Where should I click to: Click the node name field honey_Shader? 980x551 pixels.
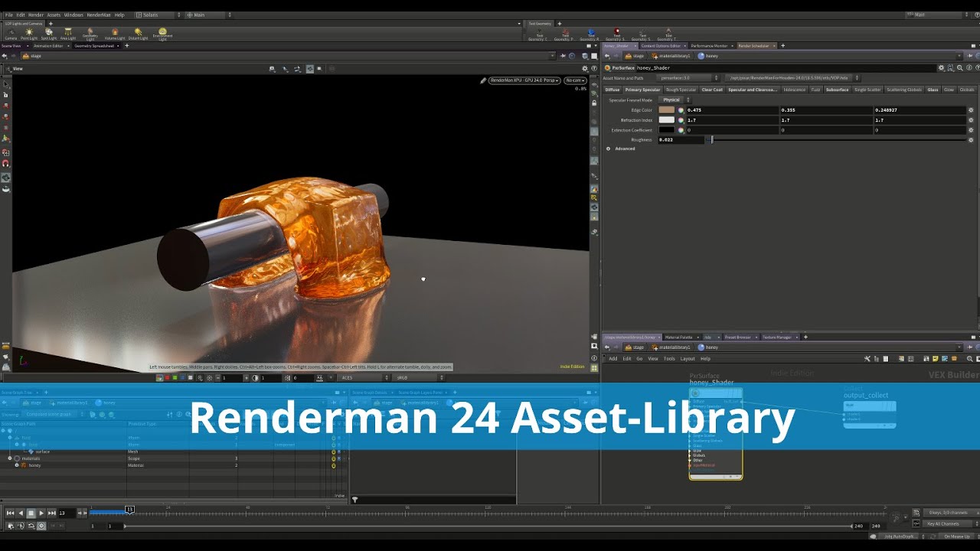(785, 67)
